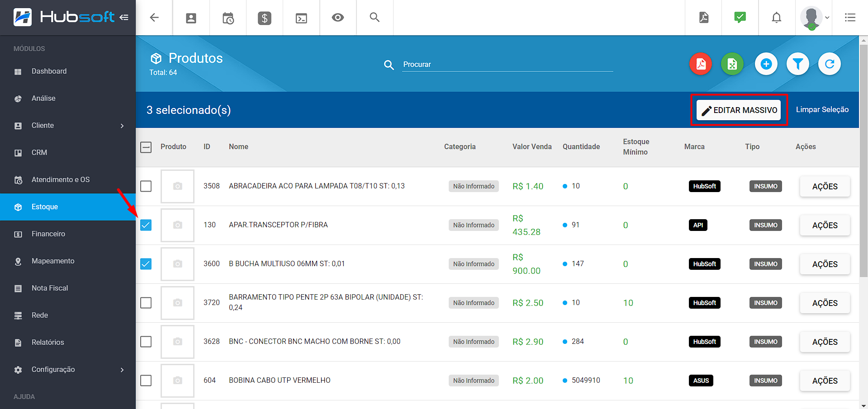Screen dimensions: 868x409
Task: Open the calendar clock schedule icon
Action: tap(228, 18)
